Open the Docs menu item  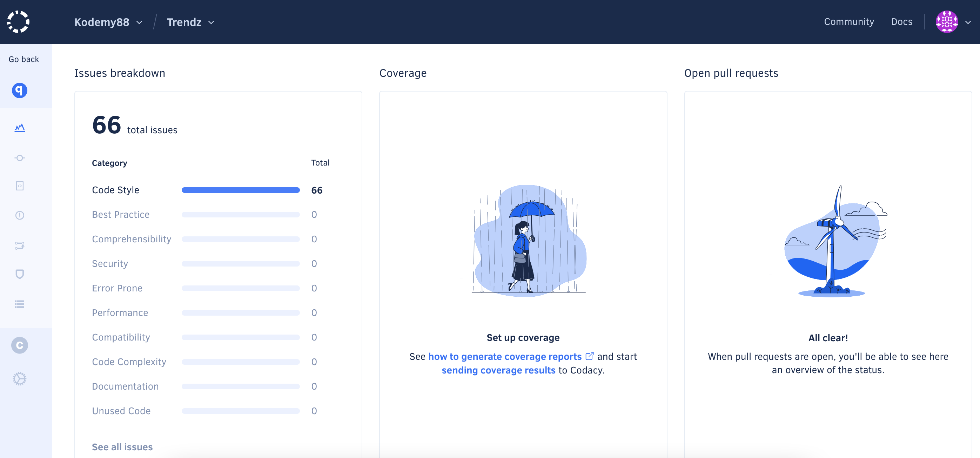coord(901,22)
